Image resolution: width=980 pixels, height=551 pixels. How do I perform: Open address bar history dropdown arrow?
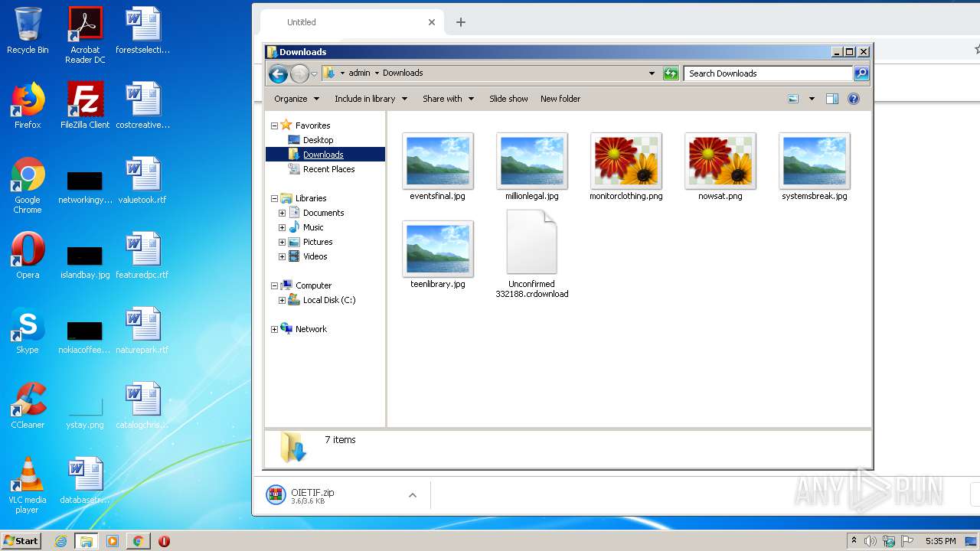point(652,73)
